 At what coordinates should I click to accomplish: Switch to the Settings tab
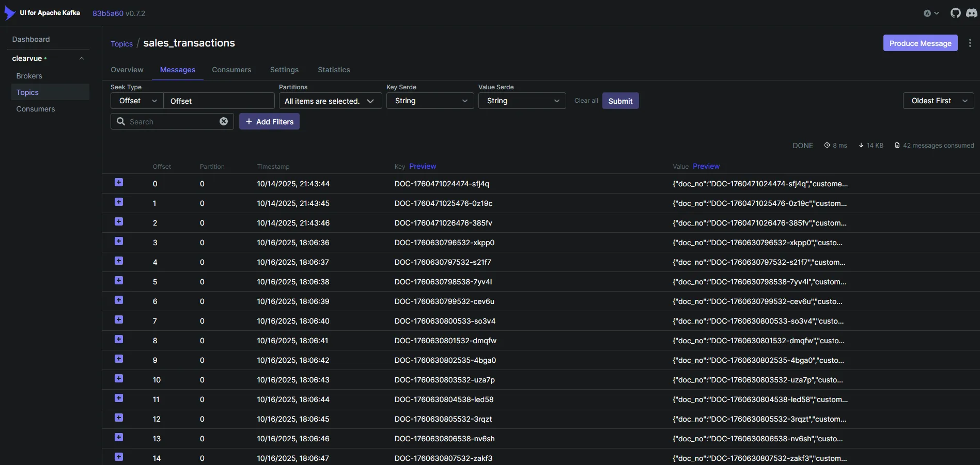[x=284, y=70]
